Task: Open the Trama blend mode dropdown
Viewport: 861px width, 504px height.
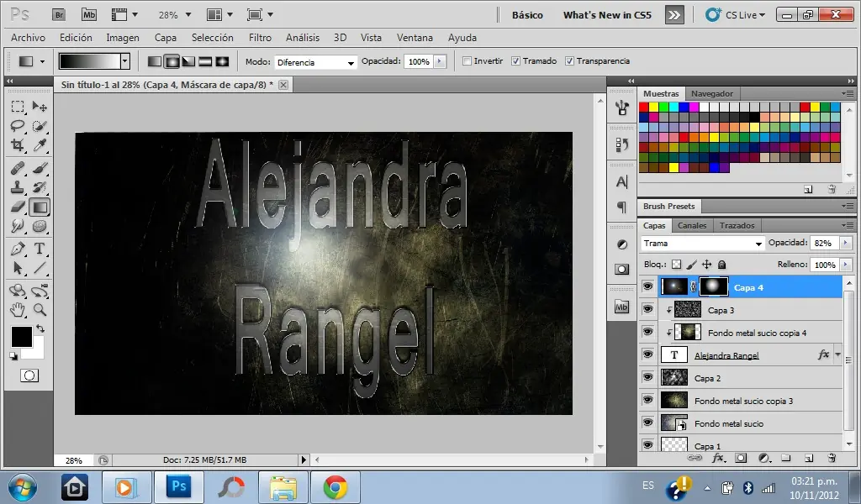Action: click(x=702, y=244)
